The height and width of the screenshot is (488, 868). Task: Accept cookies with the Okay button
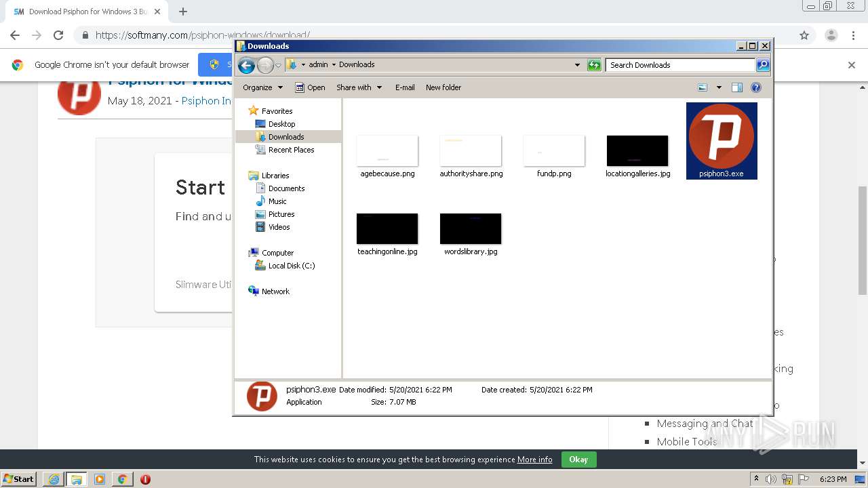[578, 460]
